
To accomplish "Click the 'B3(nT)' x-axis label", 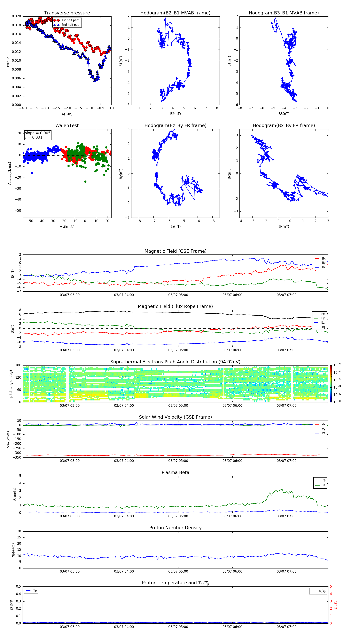I will (284, 114).
